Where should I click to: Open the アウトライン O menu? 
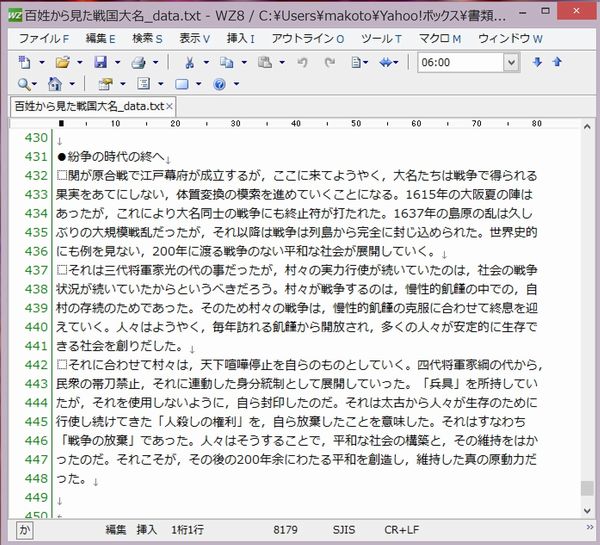[x=308, y=39]
